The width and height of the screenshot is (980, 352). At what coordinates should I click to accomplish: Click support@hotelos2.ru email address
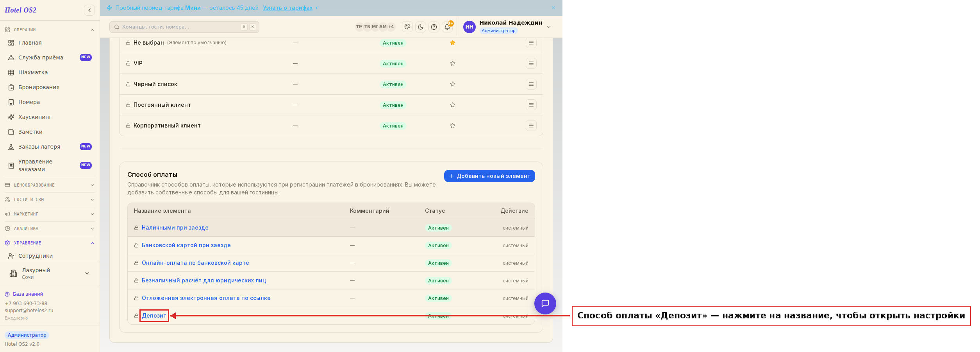(x=29, y=311)
